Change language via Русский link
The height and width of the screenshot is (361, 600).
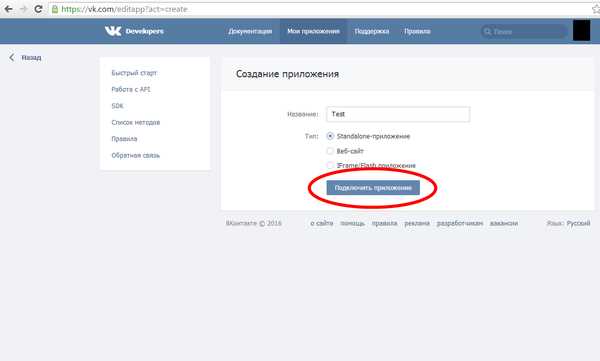coord(579,223)
